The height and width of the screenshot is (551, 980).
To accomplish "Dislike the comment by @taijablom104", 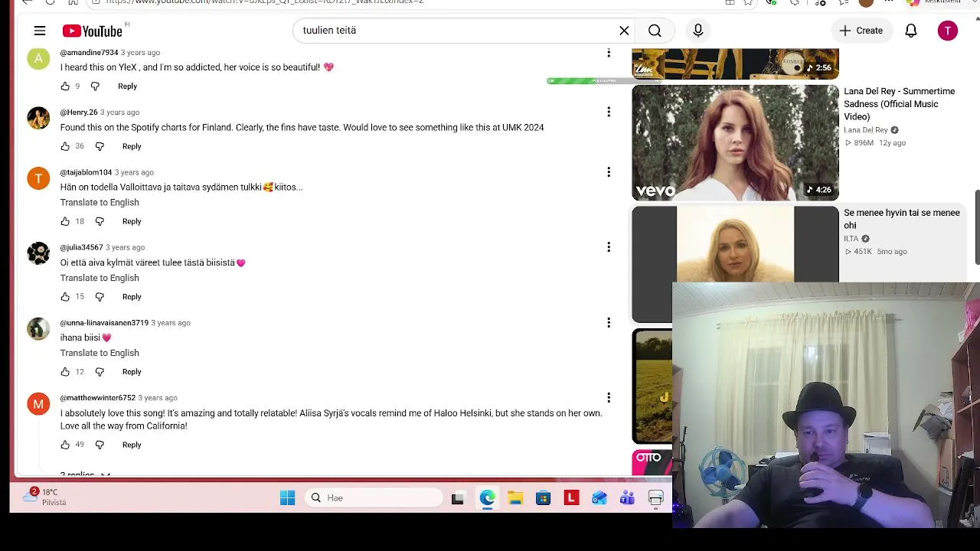I will point(100,221).
